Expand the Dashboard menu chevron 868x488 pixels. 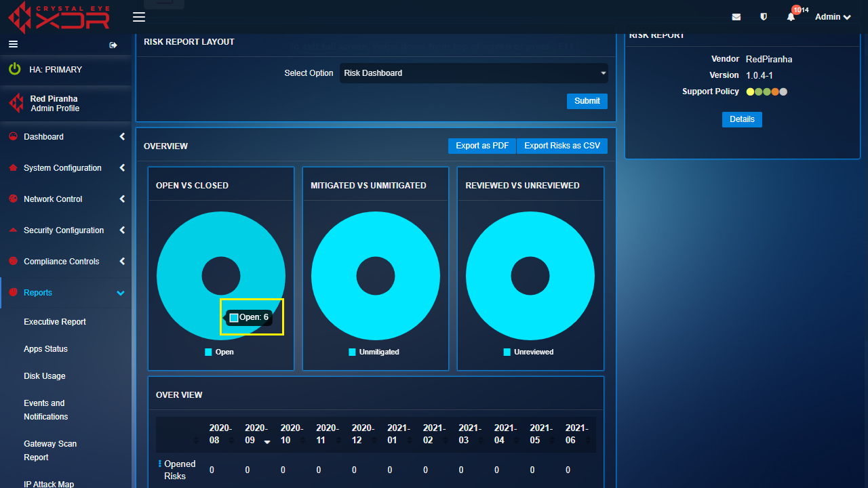click(x=122, y=136)
